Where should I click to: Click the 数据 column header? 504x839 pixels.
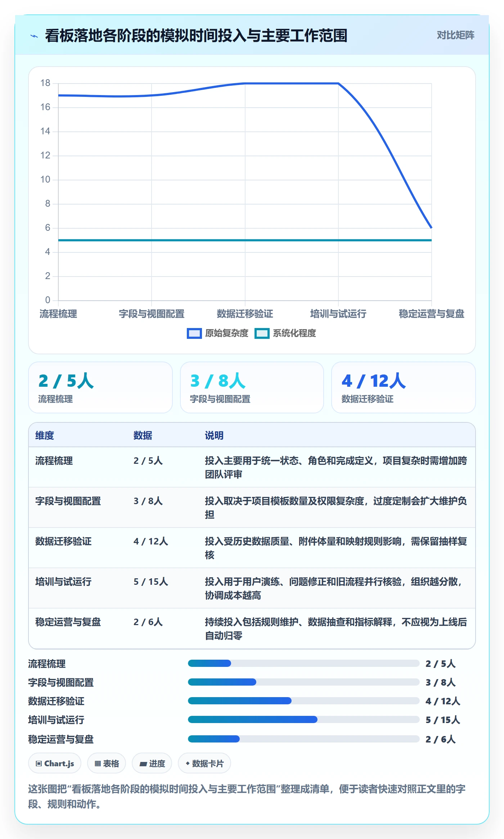coord(143,435)
